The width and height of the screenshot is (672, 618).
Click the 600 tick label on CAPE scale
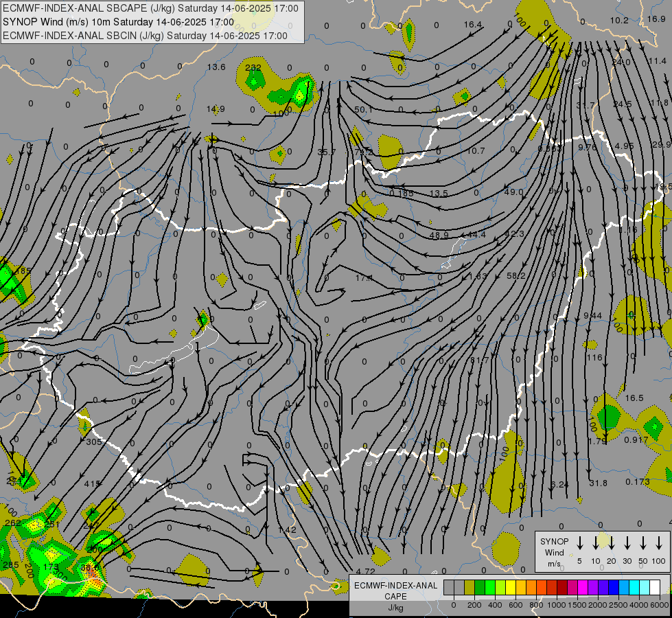pos(515,605)
